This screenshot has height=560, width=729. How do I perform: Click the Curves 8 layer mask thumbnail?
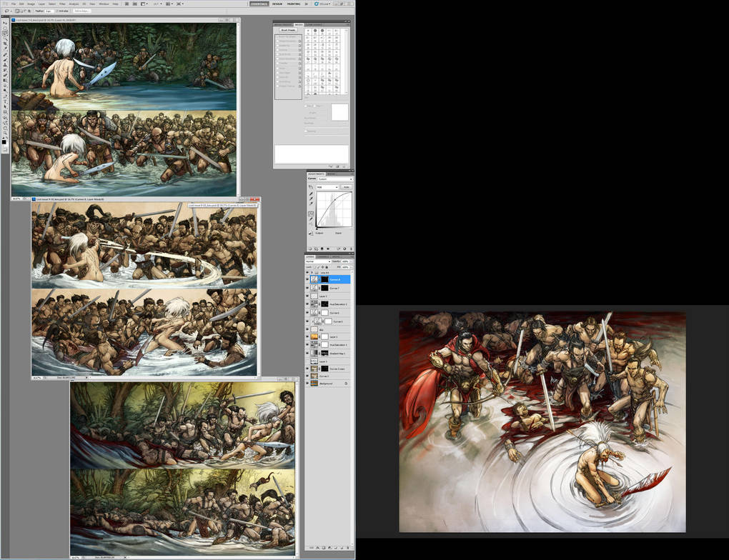pyautogui.click(x=324, y=280)
